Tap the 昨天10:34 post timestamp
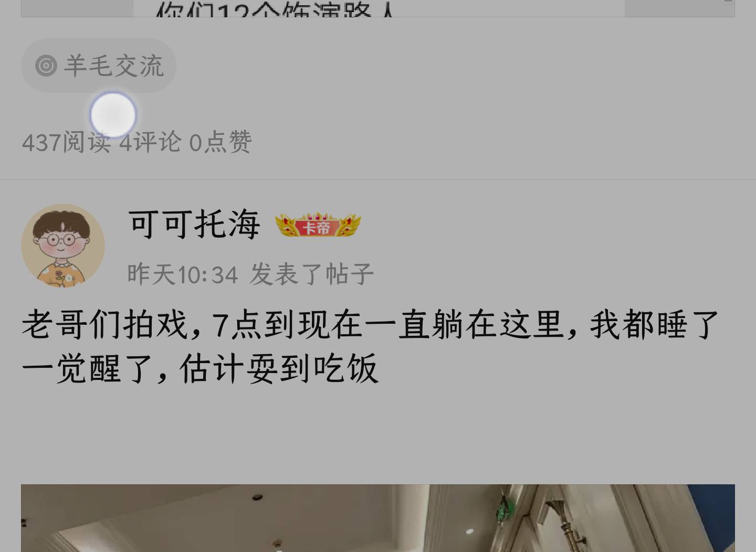 tap(183, 274)
